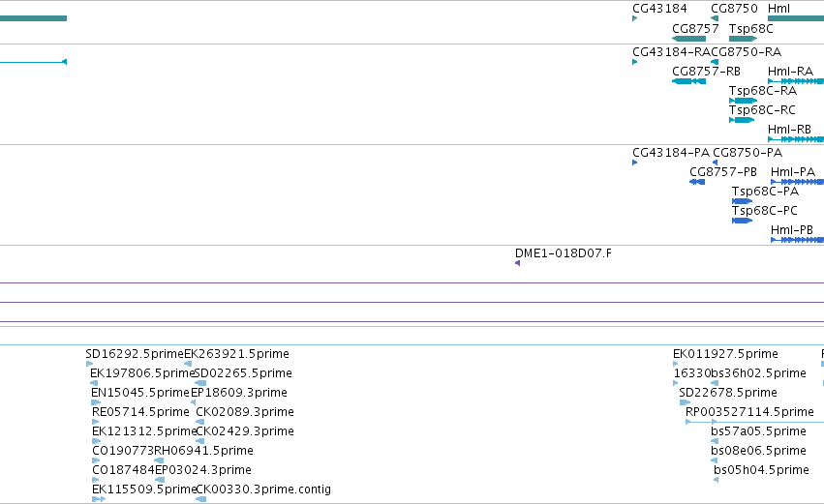Click the CG8750 gene label
Screen dimensions: 824x504
[x=734, y=9]
